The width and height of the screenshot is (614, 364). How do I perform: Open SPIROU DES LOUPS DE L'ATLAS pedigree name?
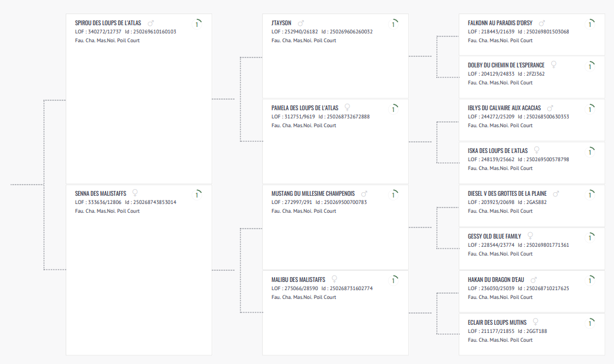coord(108,23)
